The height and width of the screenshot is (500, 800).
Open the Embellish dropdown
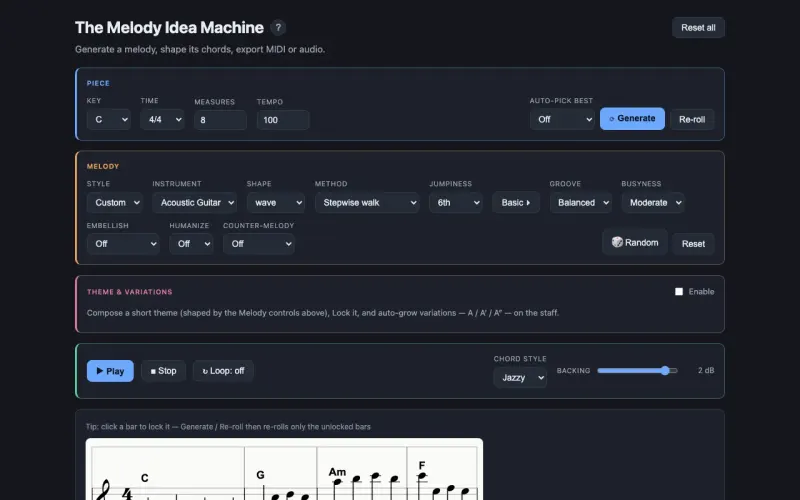tap(123, 244)
